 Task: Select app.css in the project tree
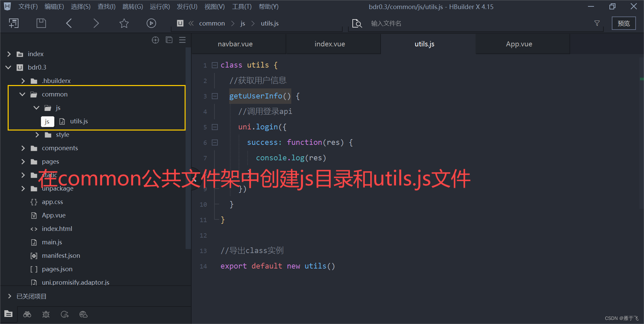(52, 202)
